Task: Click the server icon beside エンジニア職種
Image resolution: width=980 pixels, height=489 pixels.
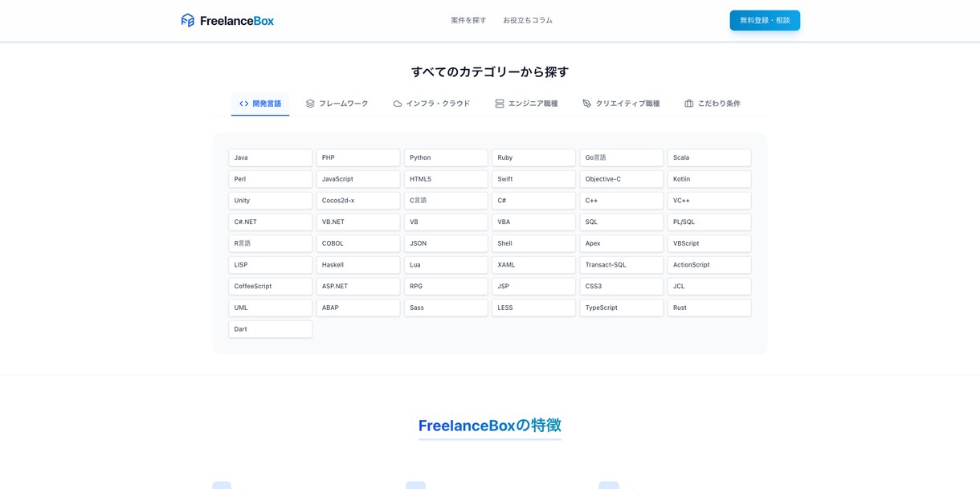Action: (500, 104)
